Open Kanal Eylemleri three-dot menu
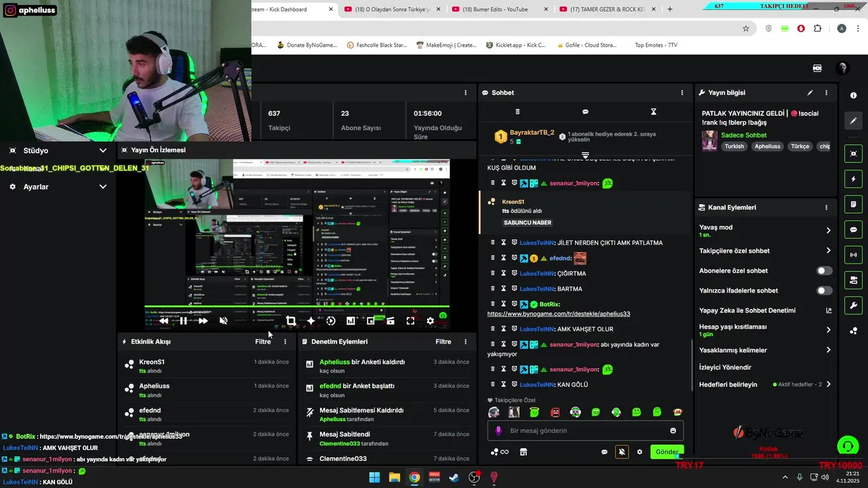 826,207
